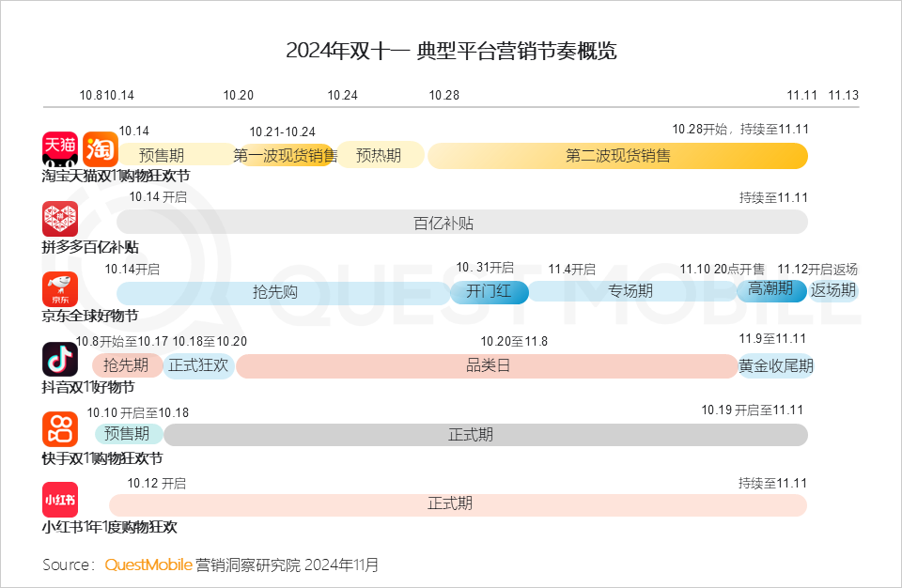Click the 10.24 date on timeline axis

pos(342,96)
